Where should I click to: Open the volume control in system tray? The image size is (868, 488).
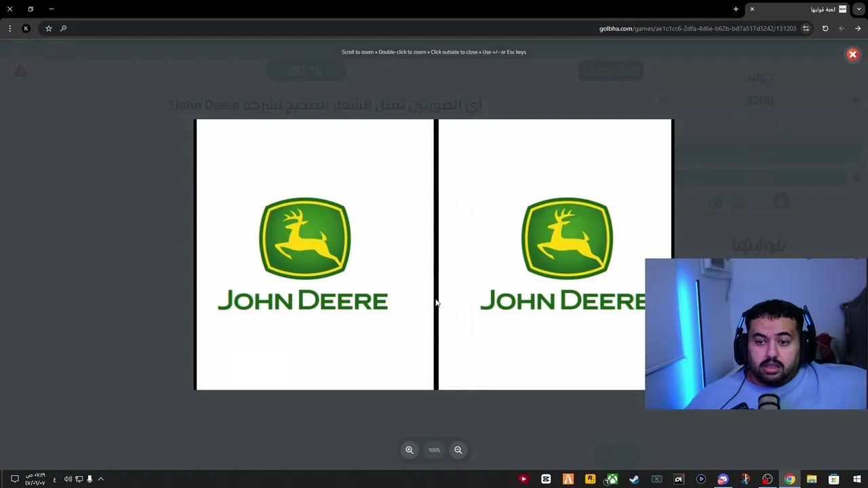click(x=68, y=479)
